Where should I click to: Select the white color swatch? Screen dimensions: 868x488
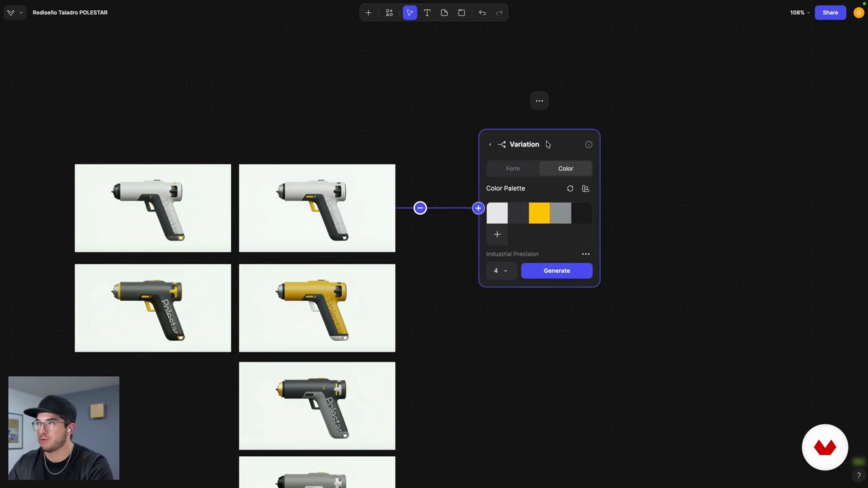pos(497,213)
